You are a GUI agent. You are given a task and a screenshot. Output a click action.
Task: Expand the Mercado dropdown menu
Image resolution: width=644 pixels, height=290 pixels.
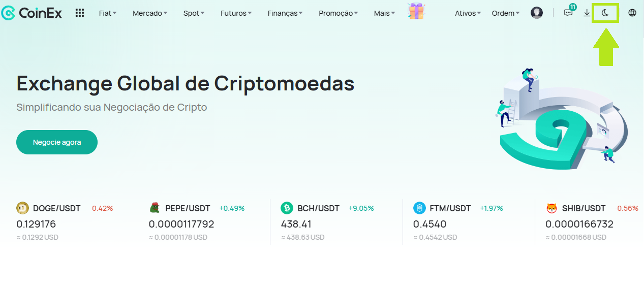[150, 13]
